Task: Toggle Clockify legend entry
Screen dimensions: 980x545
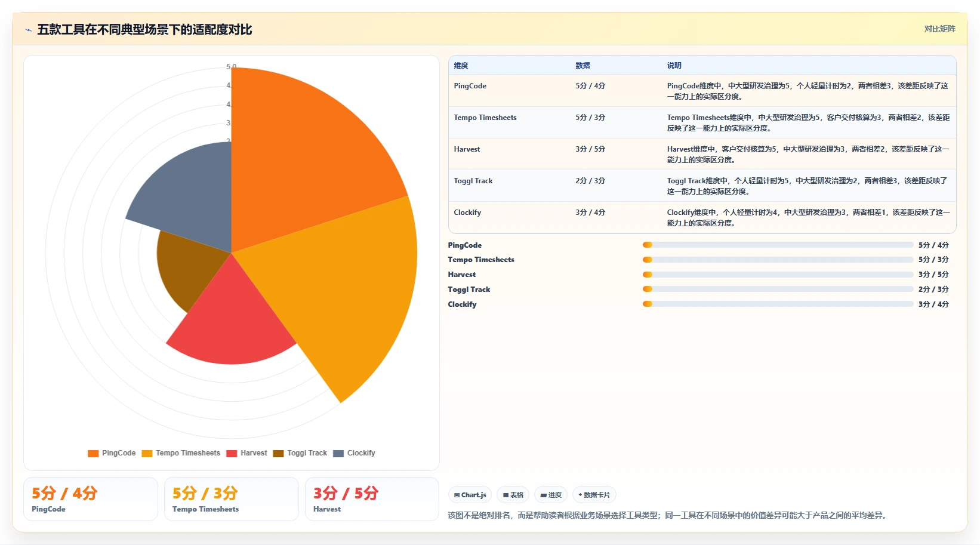Action: coord(354,453)
